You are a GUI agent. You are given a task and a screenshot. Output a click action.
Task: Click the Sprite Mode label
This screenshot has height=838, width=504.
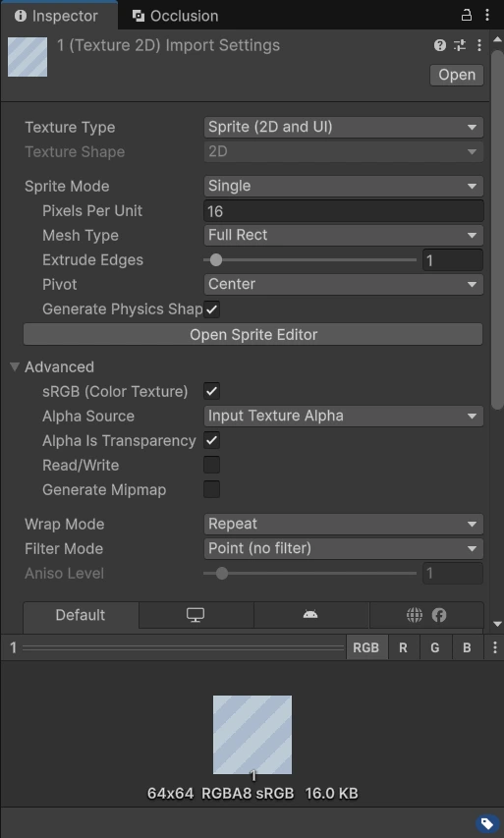(x=67, y=186)
